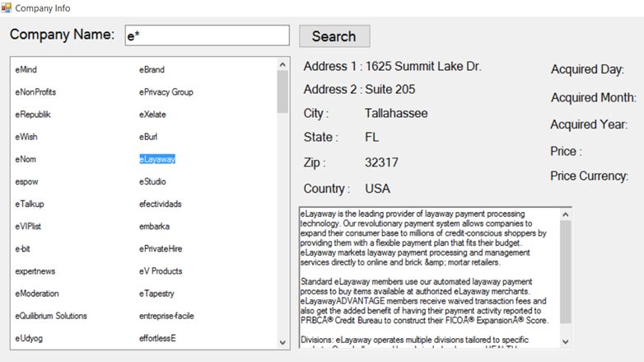The height and width of the screenshot is (362, 644).
Task: Choose efectividads from the list
Action: click(161, 204)
